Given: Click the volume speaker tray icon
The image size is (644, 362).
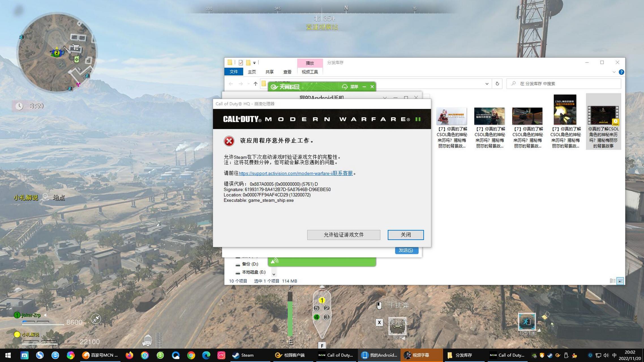Looking at the screenshot, I should pos(606,355).
